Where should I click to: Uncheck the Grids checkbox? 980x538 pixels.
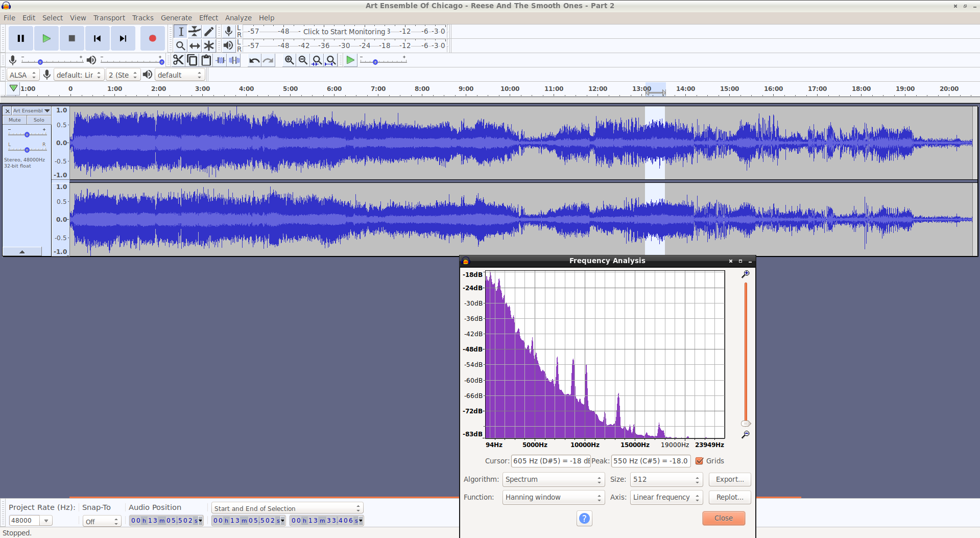pos(700,461)
